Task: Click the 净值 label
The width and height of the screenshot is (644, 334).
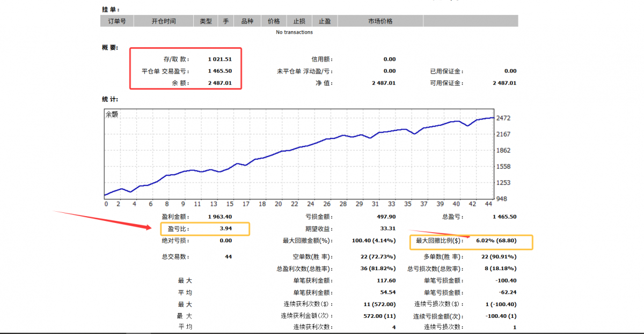Action: (x=324, y=83)
